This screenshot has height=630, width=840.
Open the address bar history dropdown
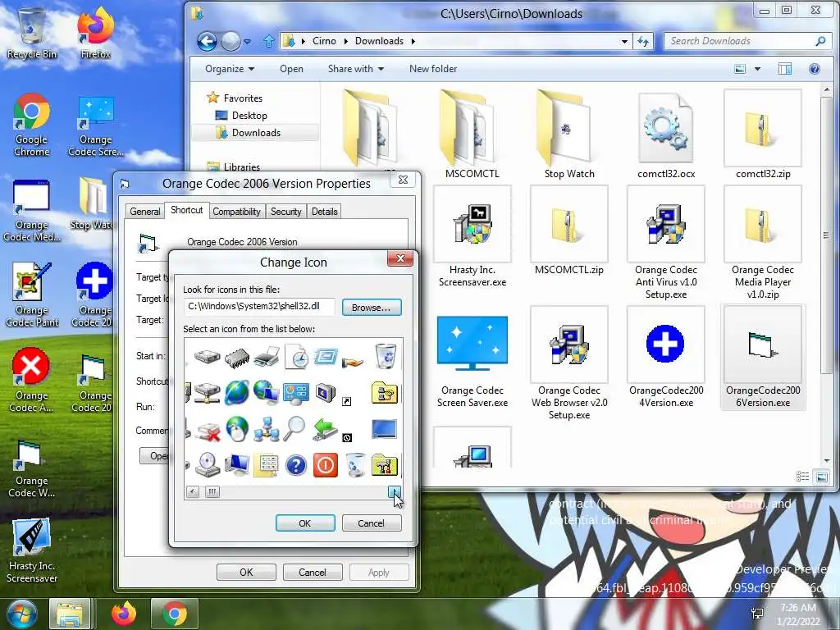[x=624, y=41]
